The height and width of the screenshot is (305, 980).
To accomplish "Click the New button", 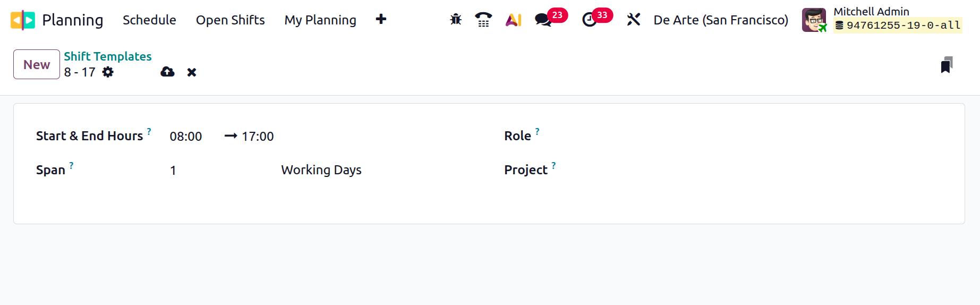I will [x=37, y=64].
